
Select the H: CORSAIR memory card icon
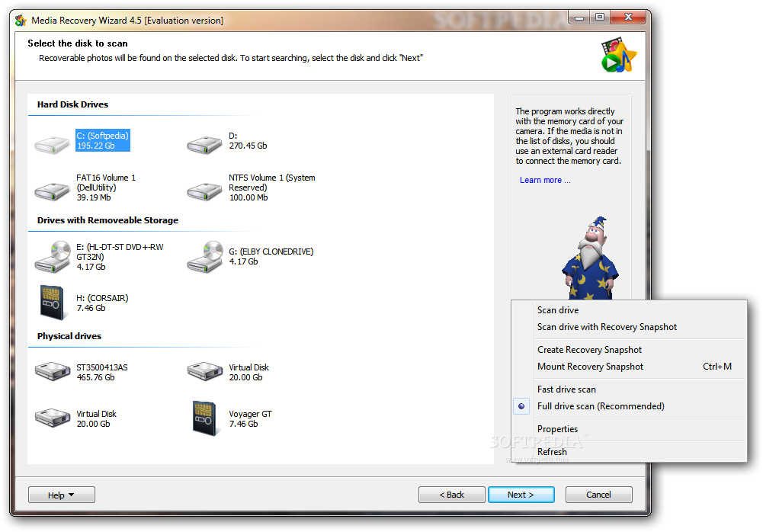52,303
